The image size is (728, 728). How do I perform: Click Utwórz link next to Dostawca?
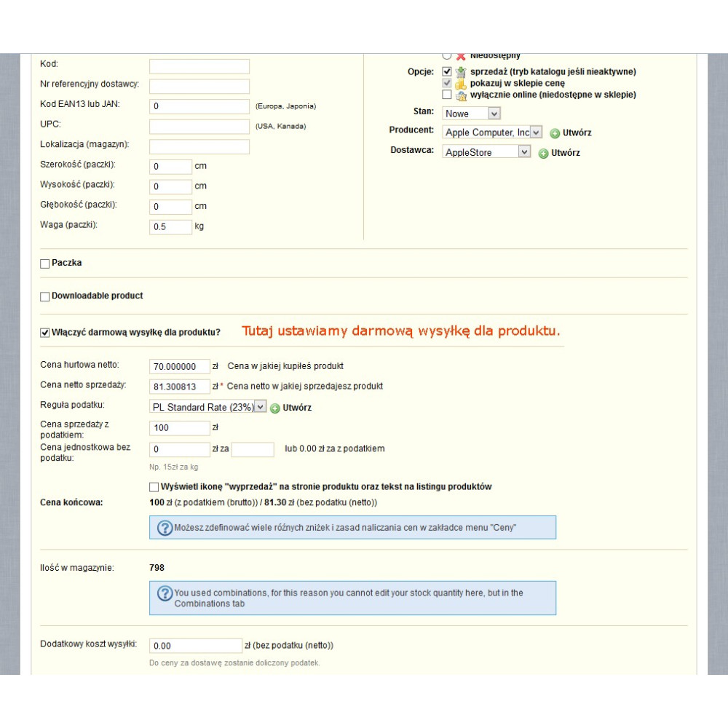[565, 153]
